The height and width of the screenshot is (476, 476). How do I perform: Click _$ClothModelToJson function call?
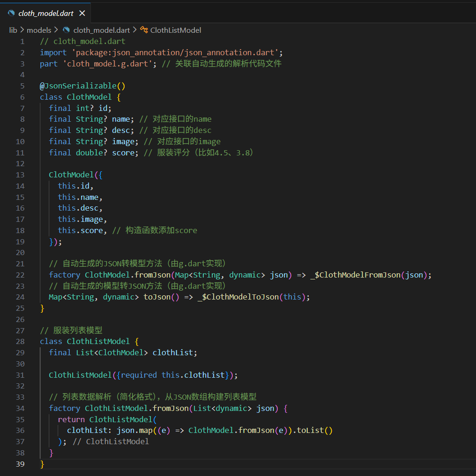pos(238,297)
